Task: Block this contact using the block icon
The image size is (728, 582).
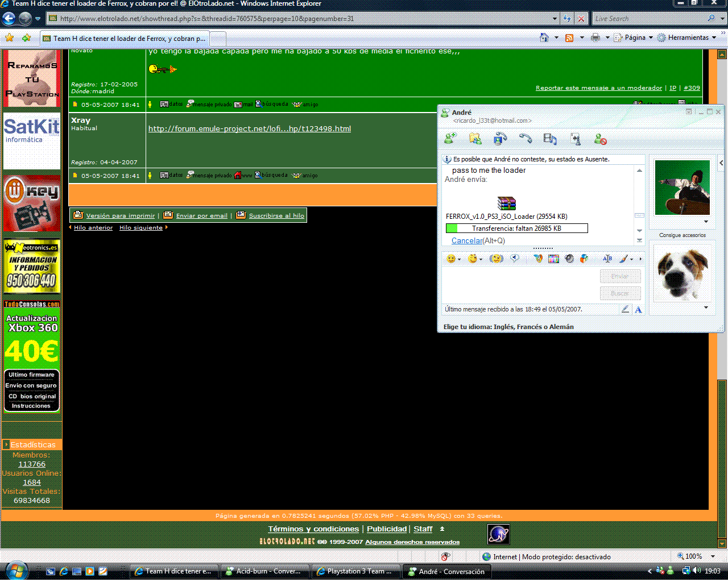Action: click(600, 139)
